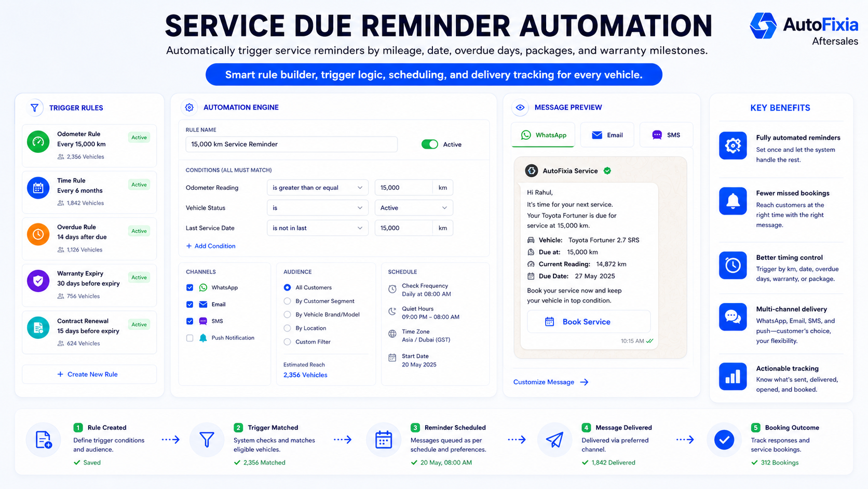Click the Time Rule calendar icon

tap(38, 188)
